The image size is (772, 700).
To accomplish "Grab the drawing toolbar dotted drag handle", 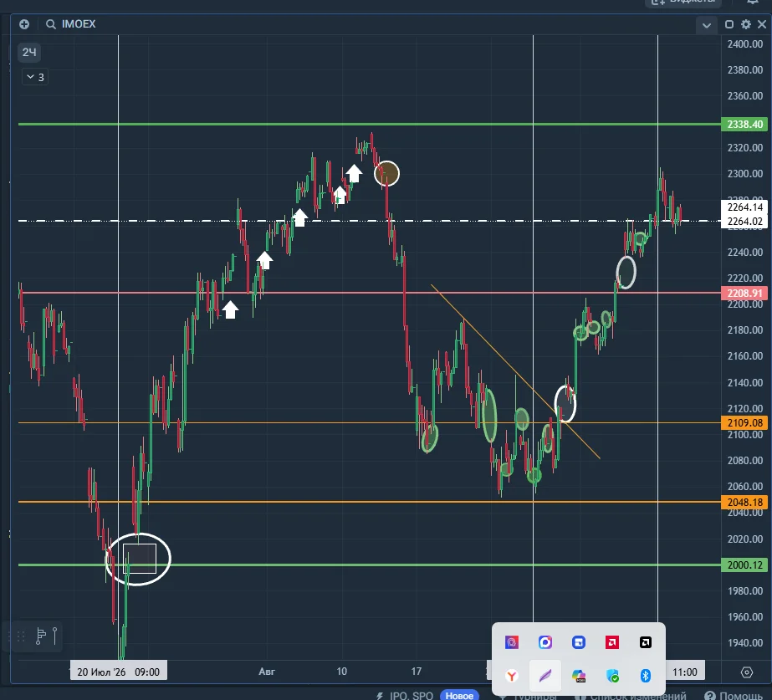I will [21, 636].
